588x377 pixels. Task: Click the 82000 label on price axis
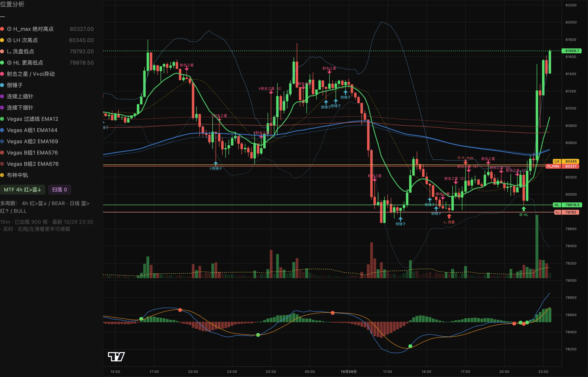(x=571, y=22)
